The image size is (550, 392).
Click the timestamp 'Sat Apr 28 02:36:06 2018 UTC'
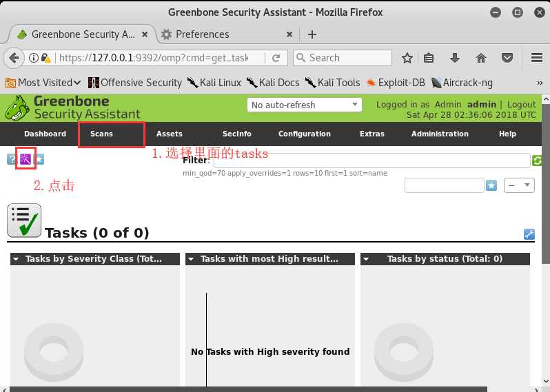click(x=471, y=115)
